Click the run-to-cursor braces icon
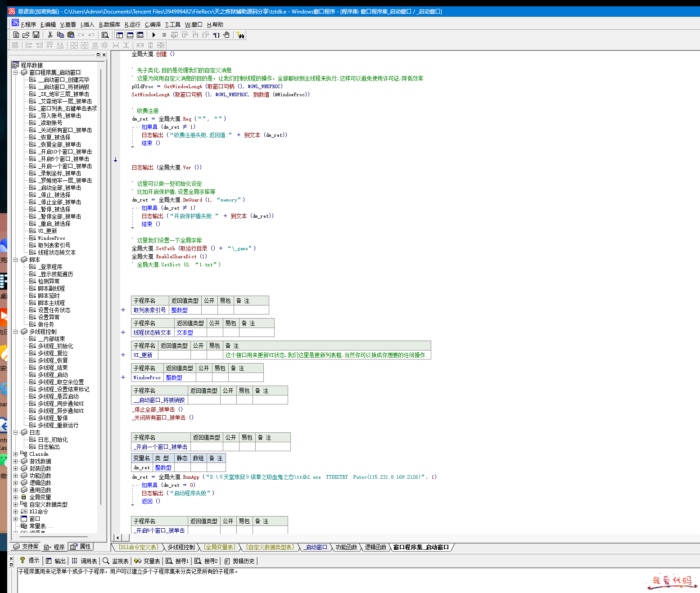The image size is (700, 593). (216, 35)
